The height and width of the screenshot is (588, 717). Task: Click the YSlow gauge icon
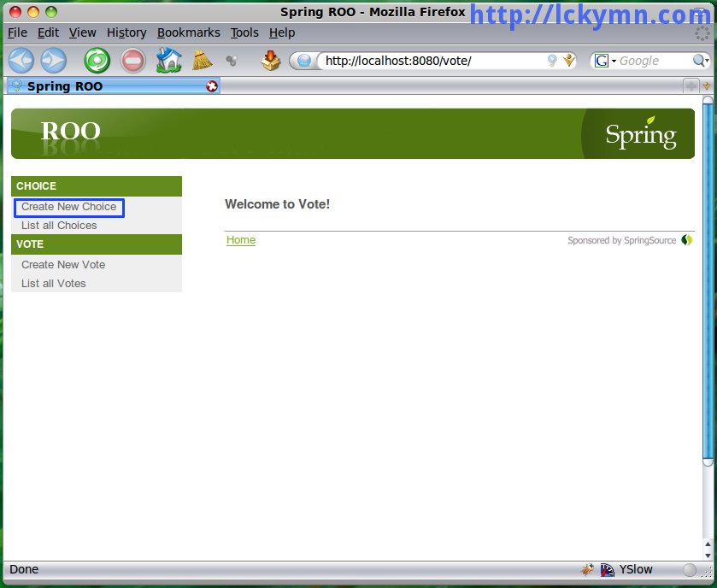(608, 570)
